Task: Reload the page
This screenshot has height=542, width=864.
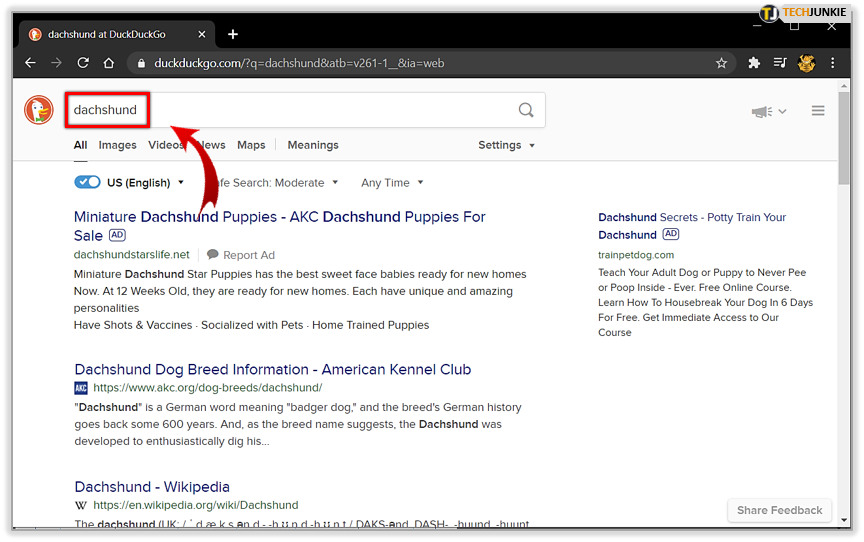Action: [83, 63]
